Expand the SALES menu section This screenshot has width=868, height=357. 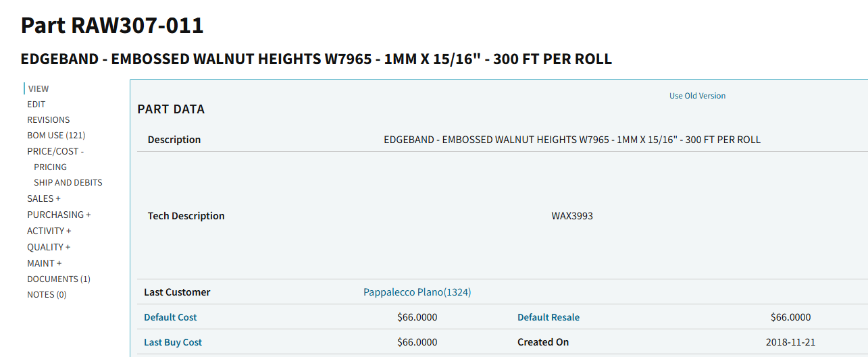coord(44,198)
